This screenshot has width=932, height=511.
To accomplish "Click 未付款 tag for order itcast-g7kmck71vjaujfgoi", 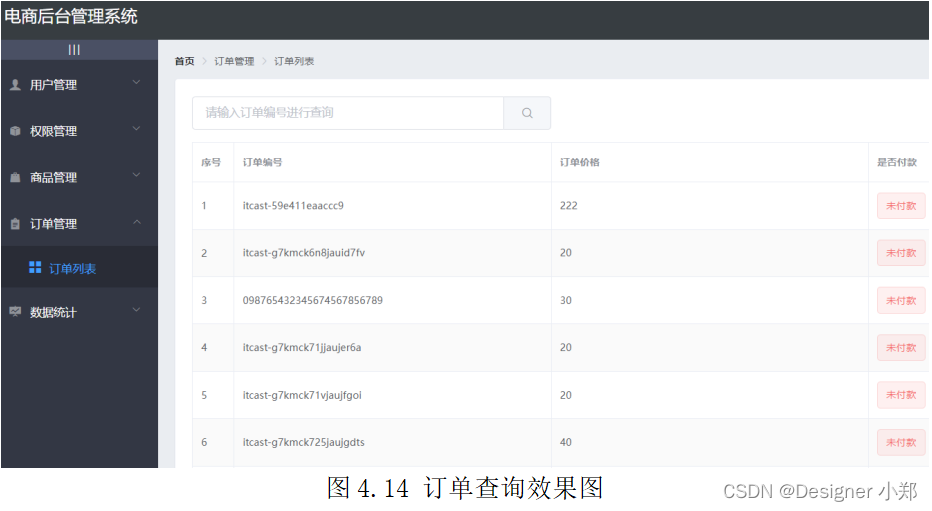I will pyautogui.click(x=901, y=395).
